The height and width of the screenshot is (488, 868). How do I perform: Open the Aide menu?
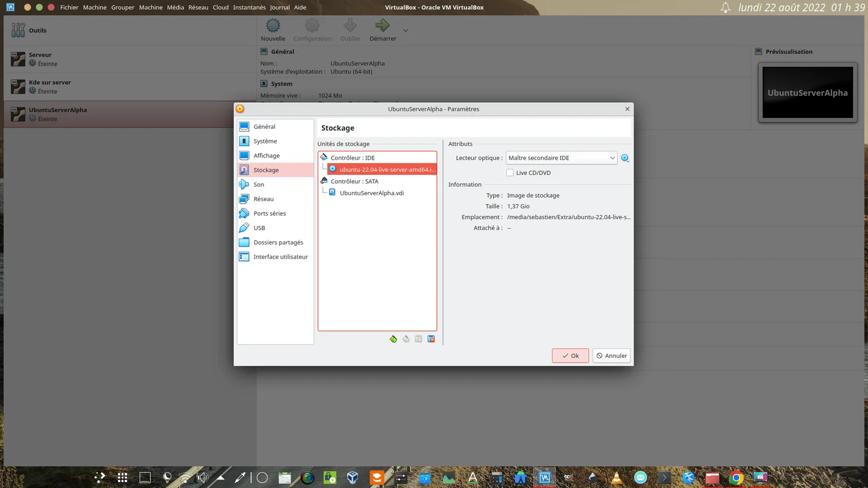(300, 7)
